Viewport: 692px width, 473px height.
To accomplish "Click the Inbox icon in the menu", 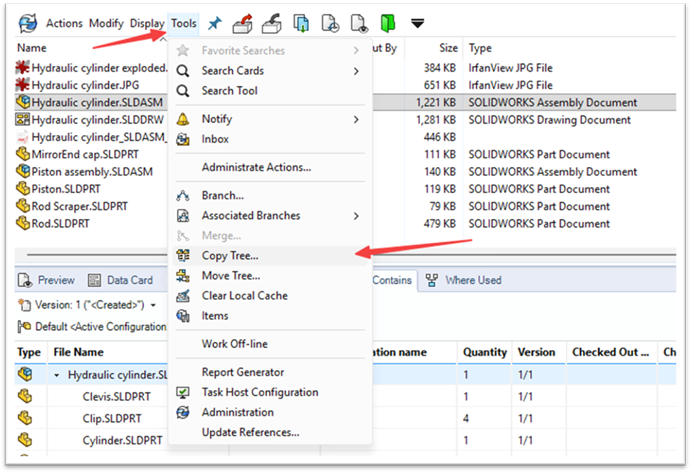I will (183, 139).
